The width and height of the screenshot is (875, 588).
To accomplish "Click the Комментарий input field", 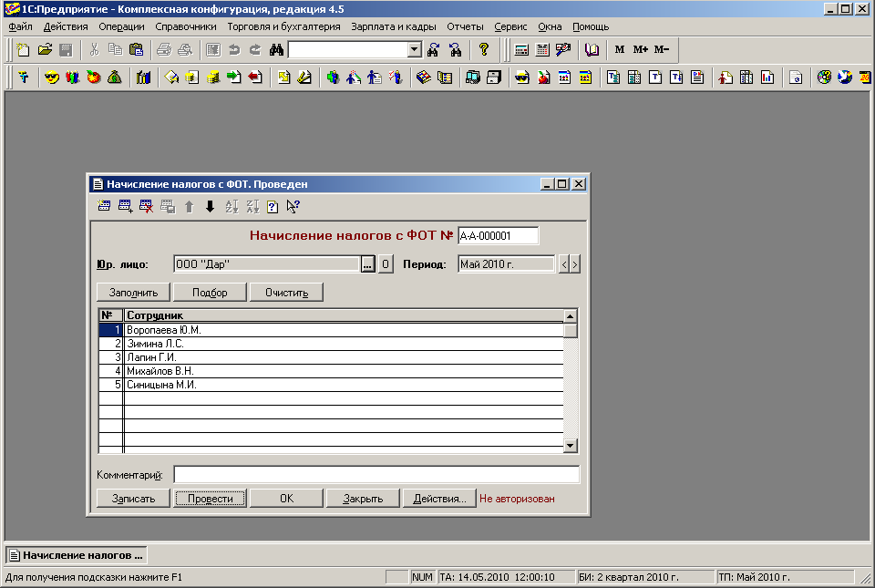I will tap(376, 475).
